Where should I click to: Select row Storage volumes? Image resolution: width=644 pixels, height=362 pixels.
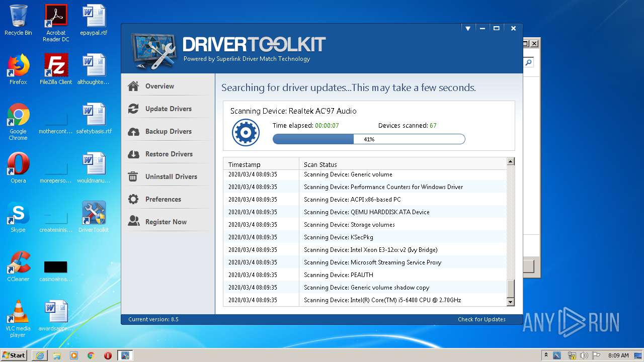point(365,225)
